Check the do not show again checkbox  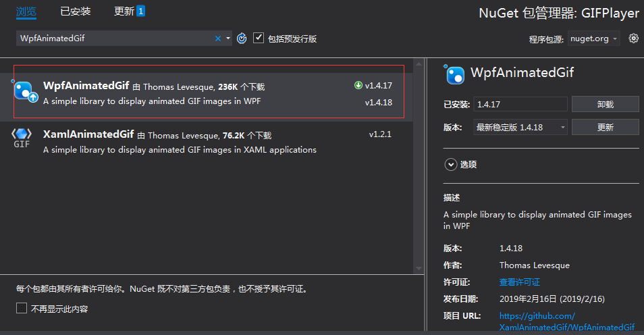coord(22,308)
